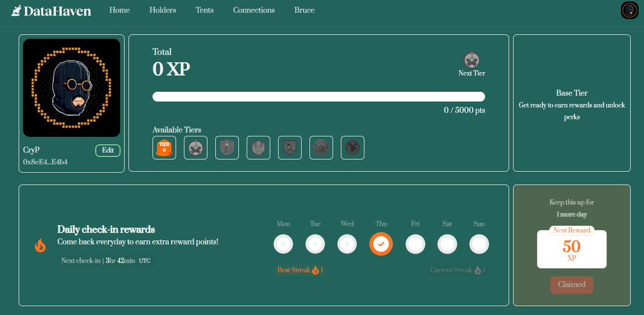
Task: Click the Best Streak flame icon
Action: (x=316, y=270)
